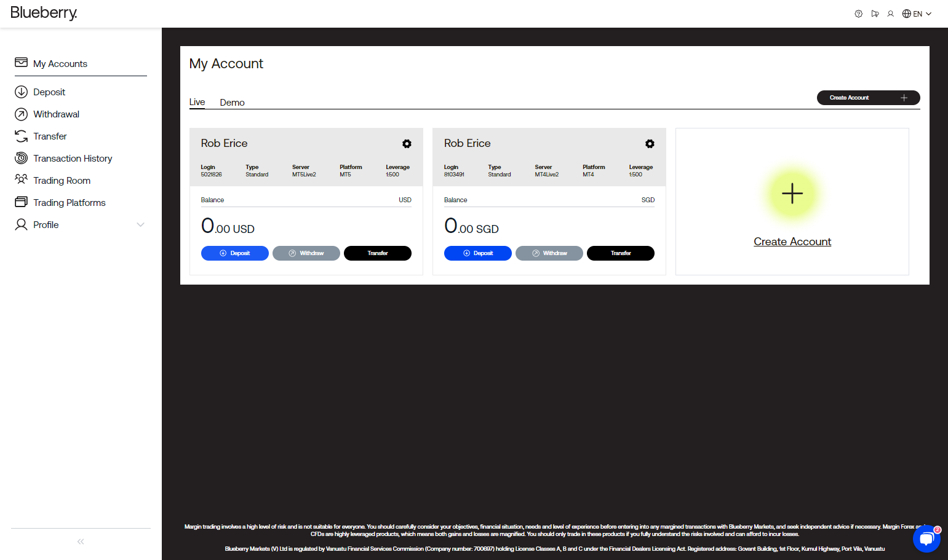The height and width of the screenshot is (560, 948).
Task: Click the flag/tour icon in the header
Action: pyautogui.click(x=875, y=14)
